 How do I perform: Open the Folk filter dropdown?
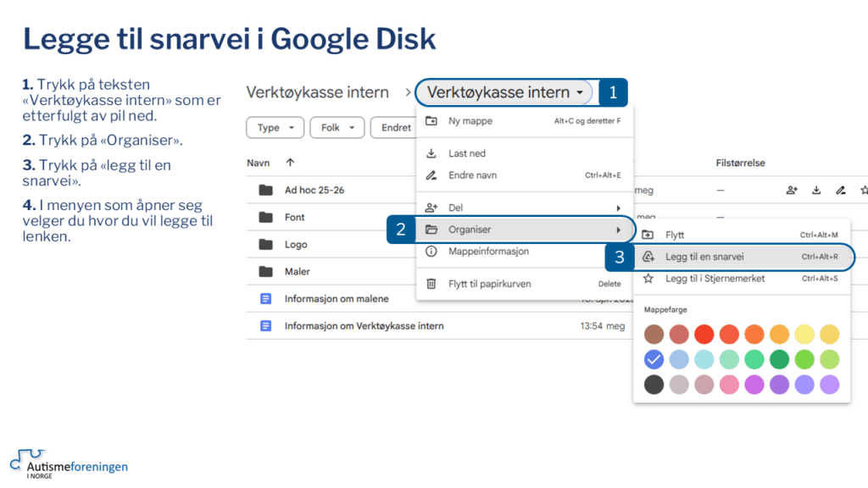pos(337,128)
